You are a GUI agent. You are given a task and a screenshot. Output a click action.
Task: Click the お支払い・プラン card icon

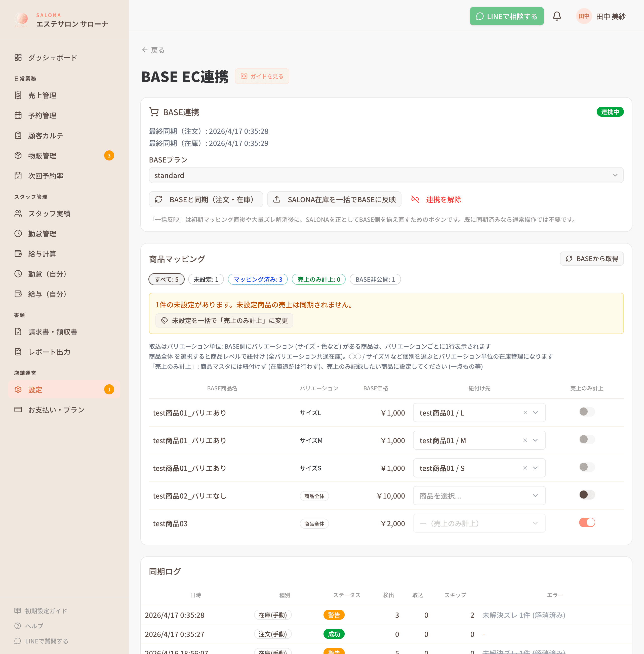(x=18, y=410)
